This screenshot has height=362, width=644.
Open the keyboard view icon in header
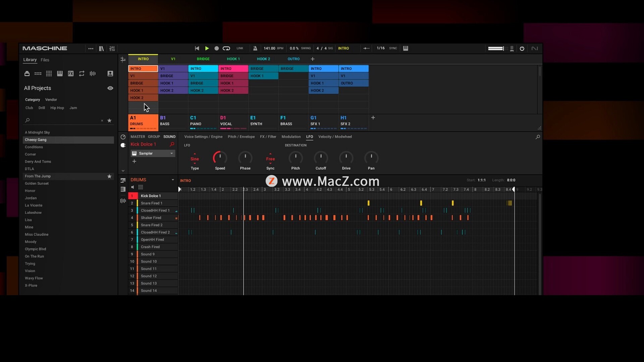click(x=406, y=48)
